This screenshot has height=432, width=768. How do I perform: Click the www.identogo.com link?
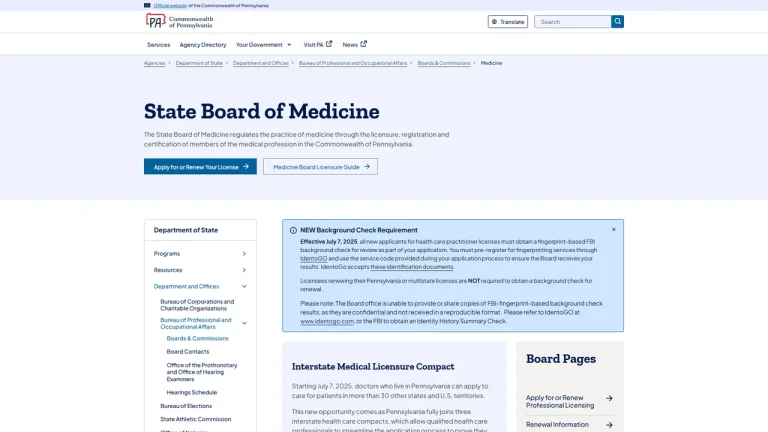[327, 321]
